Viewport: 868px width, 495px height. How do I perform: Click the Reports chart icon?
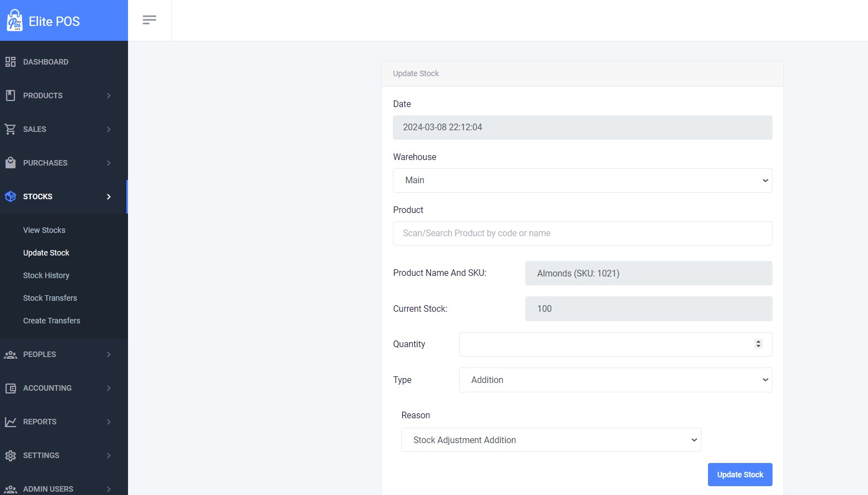click(10, 422)
